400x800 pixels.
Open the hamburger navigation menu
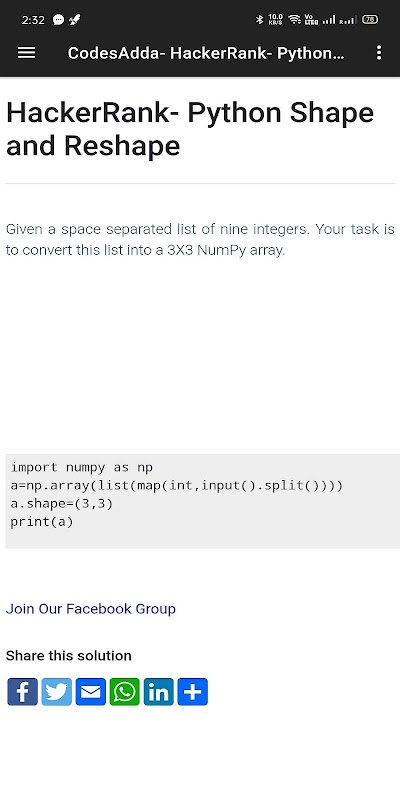click(27, 53)
